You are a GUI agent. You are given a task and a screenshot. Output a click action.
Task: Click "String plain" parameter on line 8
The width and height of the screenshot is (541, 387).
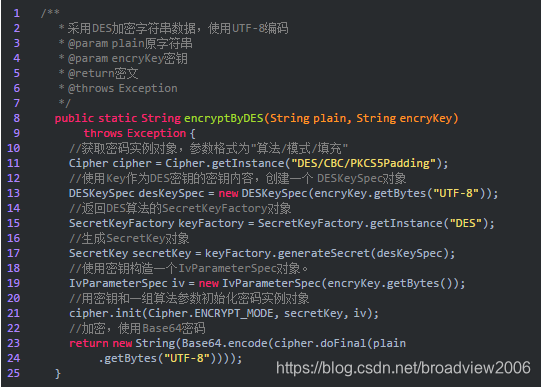(x=308, y=119)
